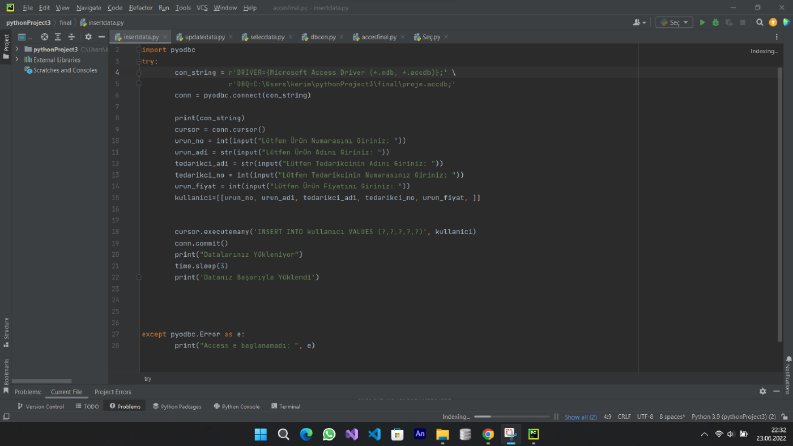793x446 pixels.
Task: Select opened file locate icon in Project panel
Action: [x=45, y=37]
